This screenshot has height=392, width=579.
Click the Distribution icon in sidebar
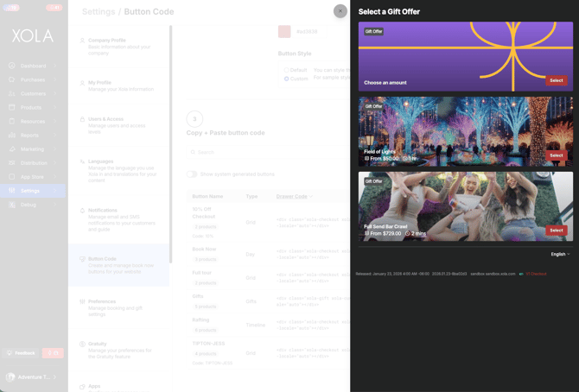tap(12, 163)
